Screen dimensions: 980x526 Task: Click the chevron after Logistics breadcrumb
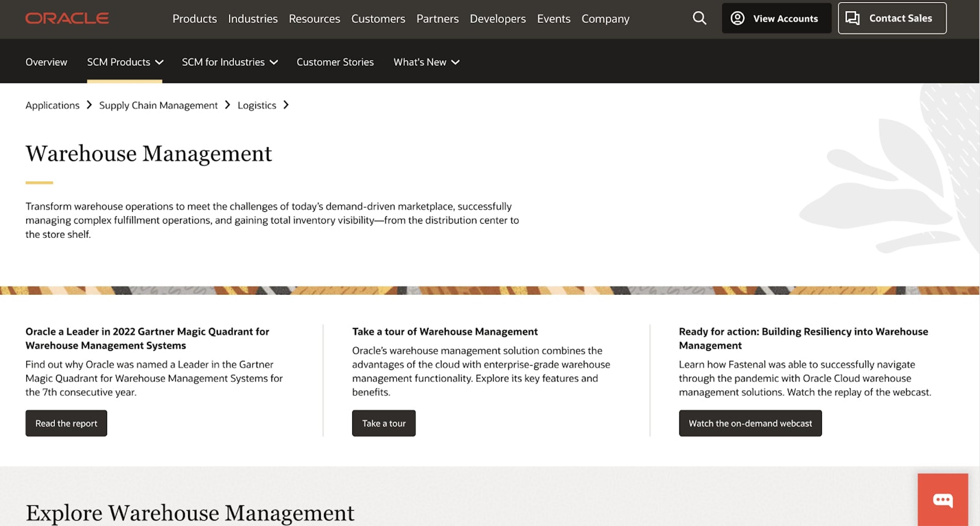point(286,105)
